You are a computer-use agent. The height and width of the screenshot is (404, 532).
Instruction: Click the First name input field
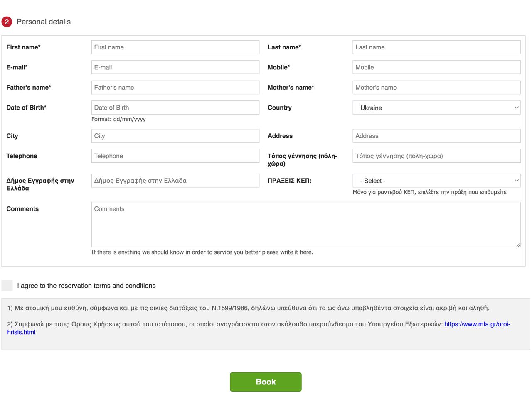(175, 47)
